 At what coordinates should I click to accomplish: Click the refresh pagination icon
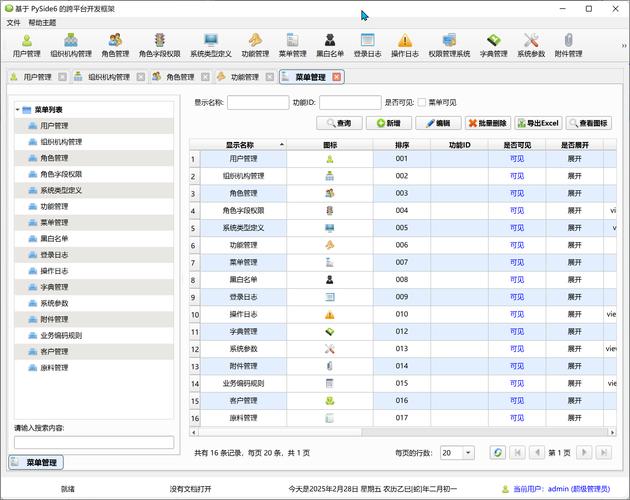497,453
